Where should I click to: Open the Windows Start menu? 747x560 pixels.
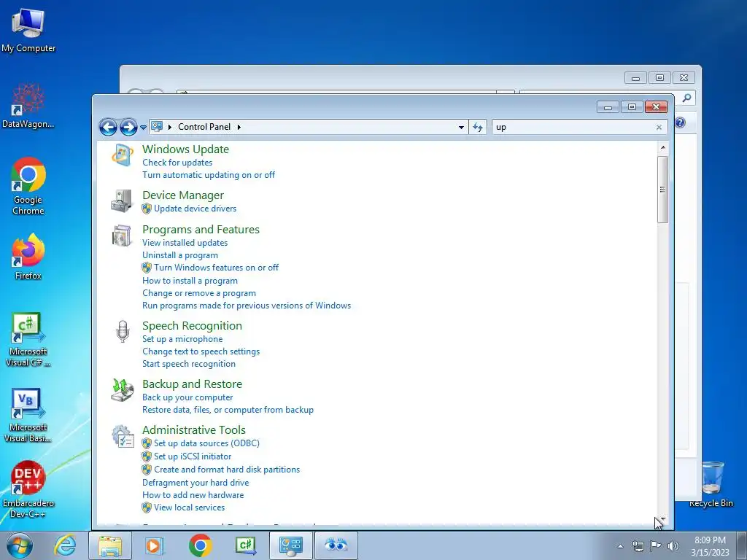20,545
